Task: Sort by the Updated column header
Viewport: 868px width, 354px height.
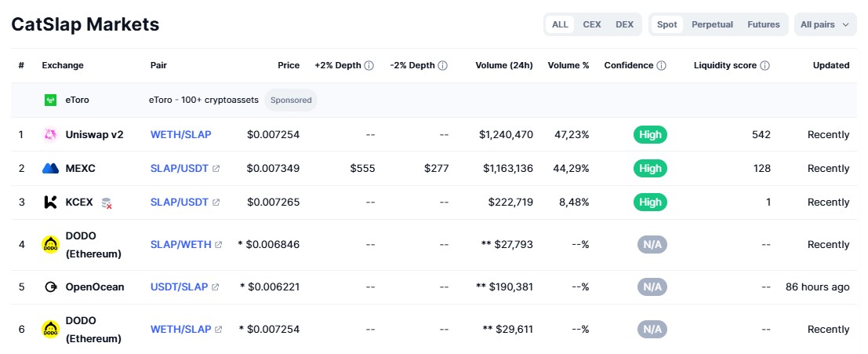Action: pyautogui.click(x=831, y=65)
